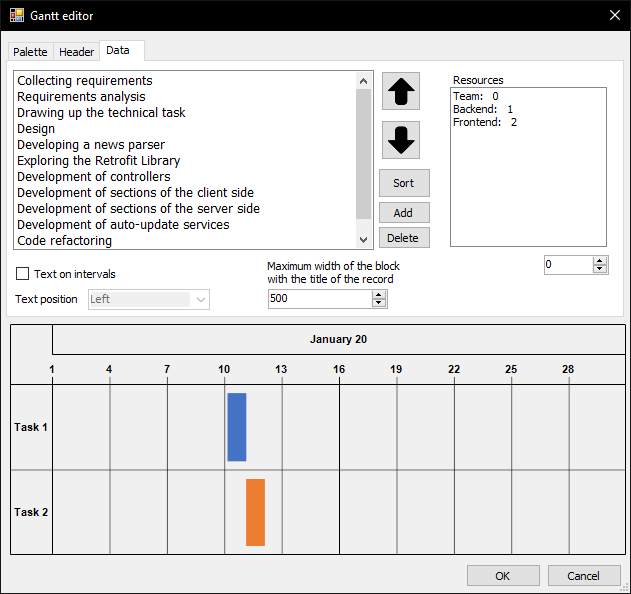
Task: Decrease the resource number spinner value
Action: [x=600, y=269]
